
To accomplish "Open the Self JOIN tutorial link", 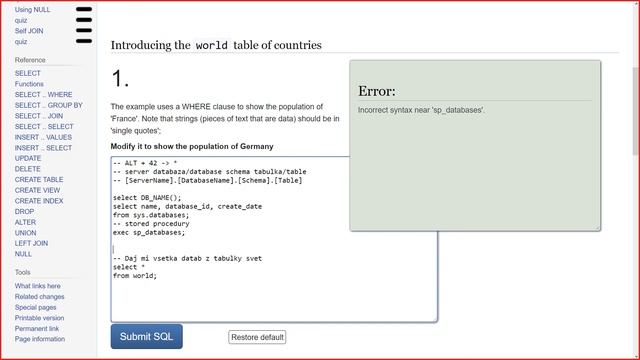I will coord(29,31).
